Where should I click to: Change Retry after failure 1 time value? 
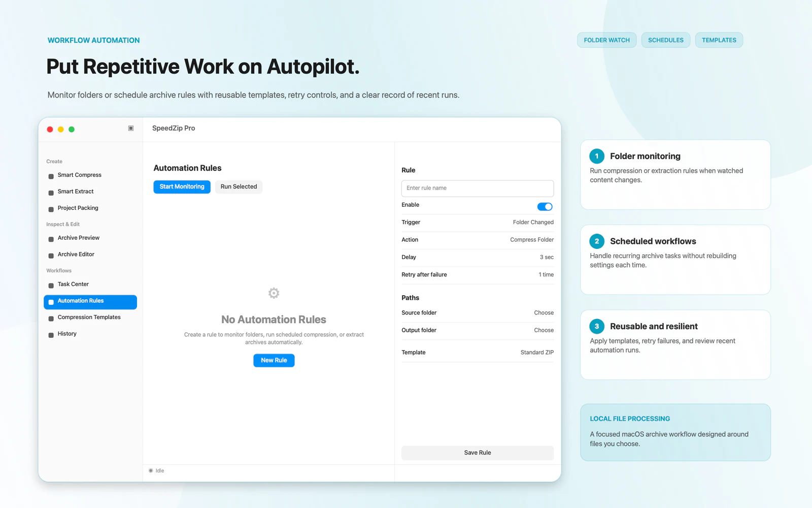[x=546, y=274]
